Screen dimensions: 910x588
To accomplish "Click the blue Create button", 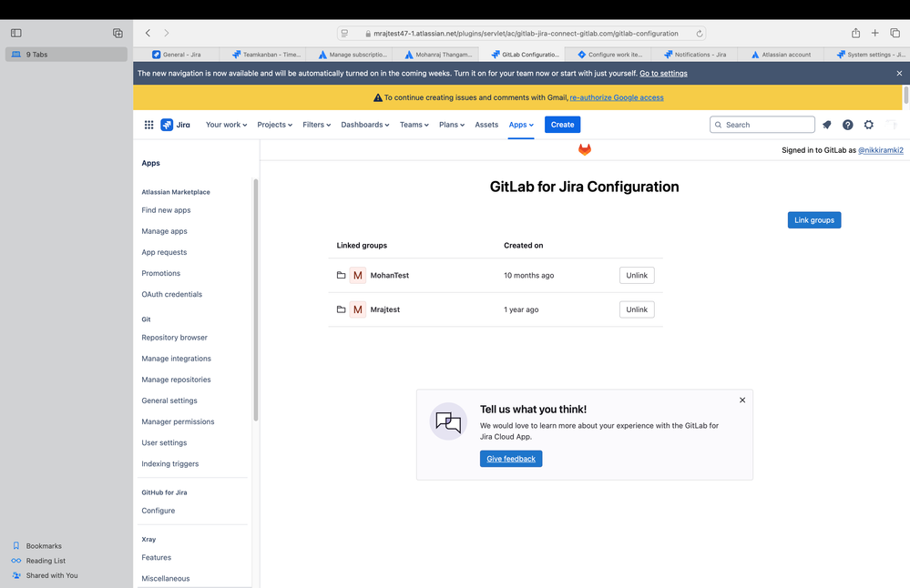I will tap(562, 125).
